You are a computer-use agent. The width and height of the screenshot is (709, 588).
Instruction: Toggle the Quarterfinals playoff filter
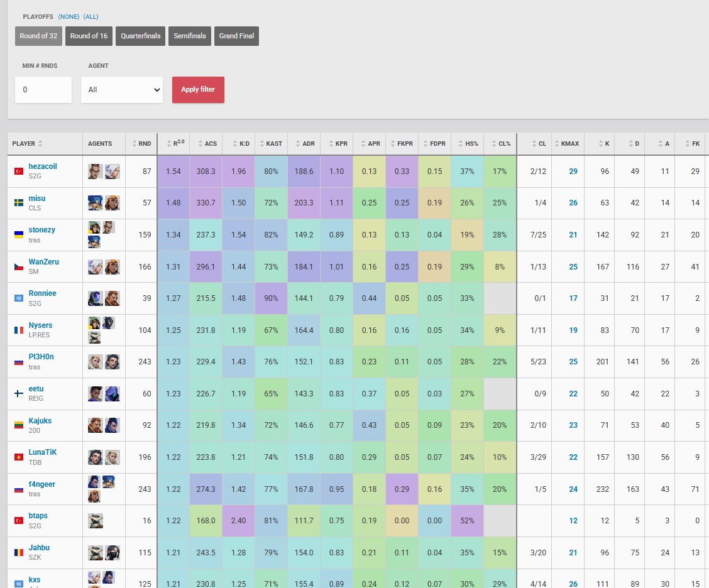click(140, 36)
